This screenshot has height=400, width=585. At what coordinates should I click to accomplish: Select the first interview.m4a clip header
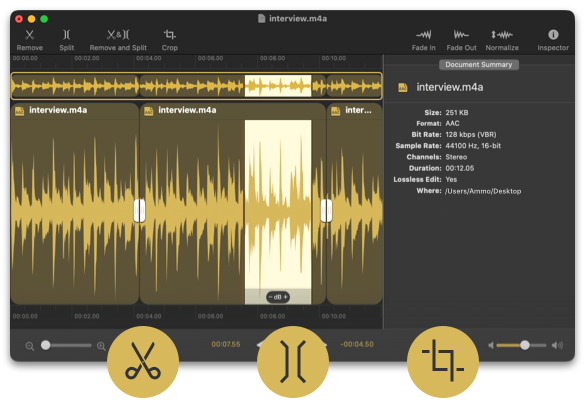coord(75,110)
